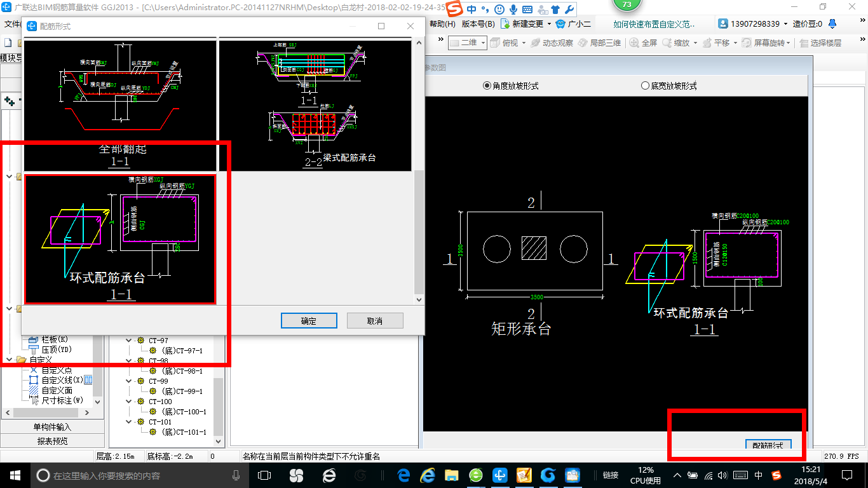Select the (底)CT-101-1 tree item

[184, 432]
